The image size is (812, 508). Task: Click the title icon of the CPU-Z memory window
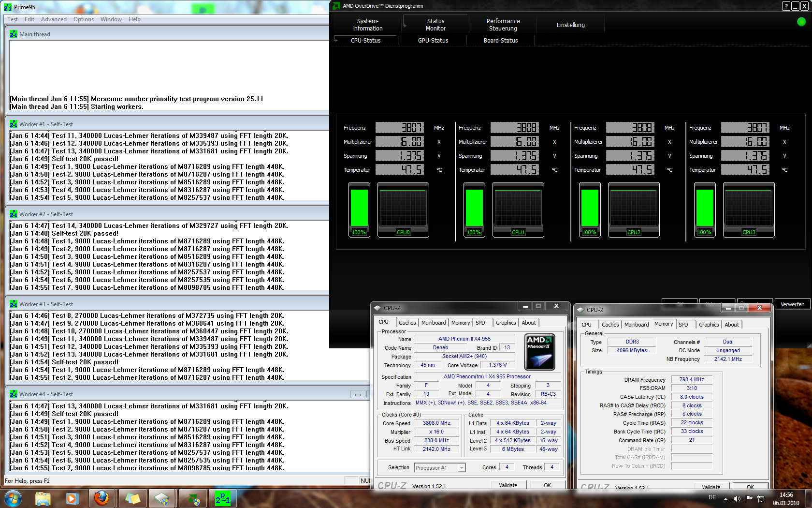tap(580, 310)
